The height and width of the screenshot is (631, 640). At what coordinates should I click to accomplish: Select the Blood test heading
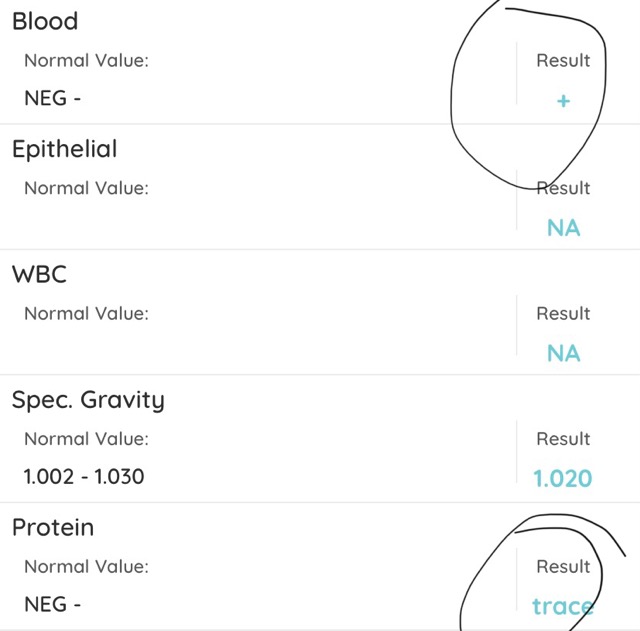pyautogui.click(x=45, y=21)
